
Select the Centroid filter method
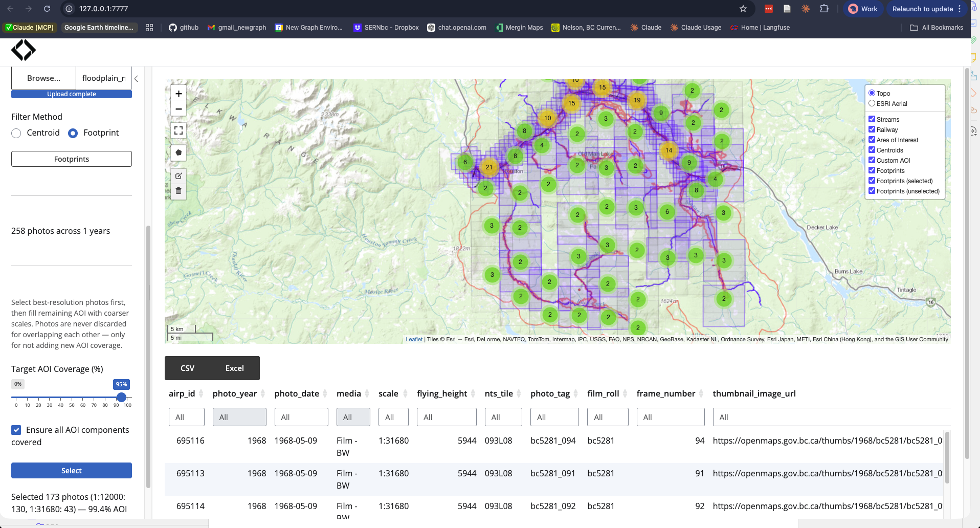pyautogui.click(x=16, y=133)
